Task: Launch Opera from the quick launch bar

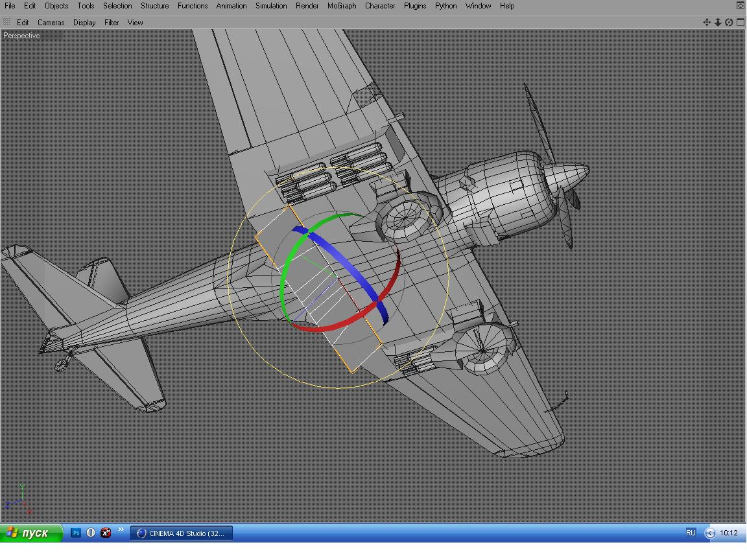Action: pos(91,533)
